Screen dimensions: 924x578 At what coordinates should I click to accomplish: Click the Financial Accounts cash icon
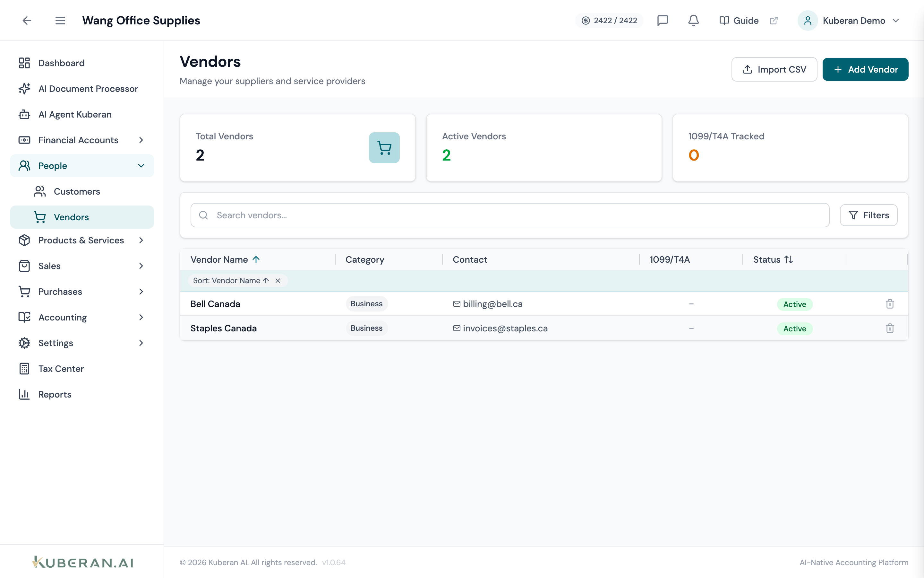(24, 140)
